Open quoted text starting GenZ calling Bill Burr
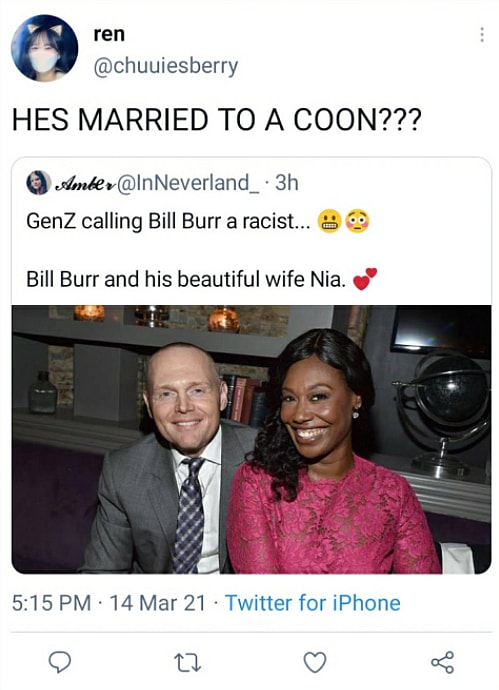Viewport: 499px width, 690px height. [168, 221]
